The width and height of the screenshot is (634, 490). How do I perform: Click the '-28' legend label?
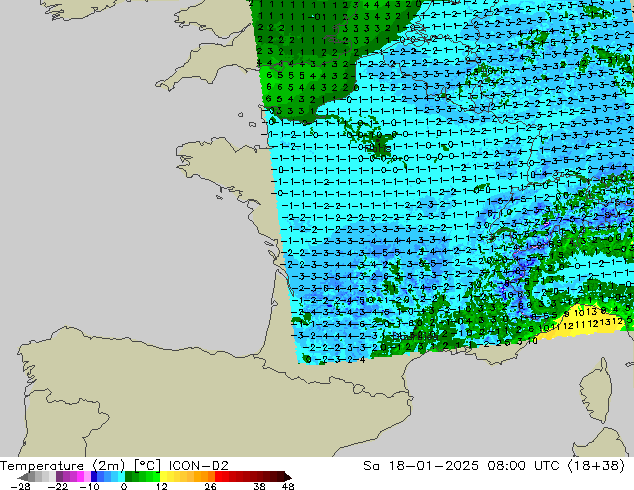(20, 486)
